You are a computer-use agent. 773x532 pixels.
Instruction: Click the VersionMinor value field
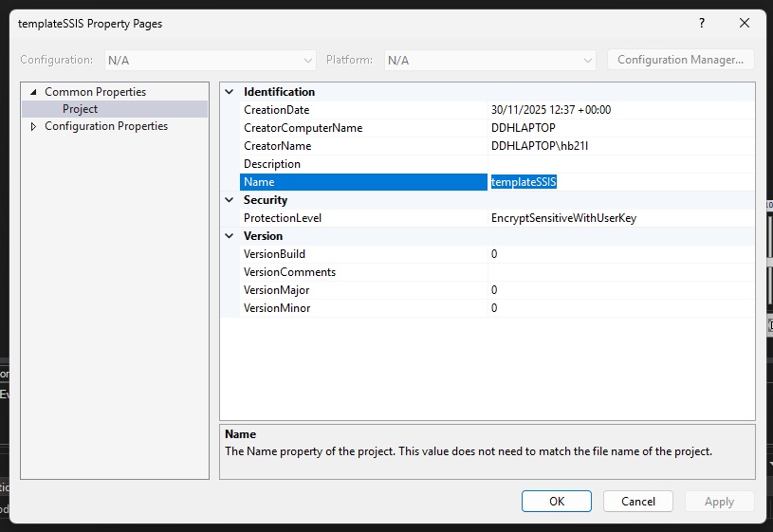(620, 308)
